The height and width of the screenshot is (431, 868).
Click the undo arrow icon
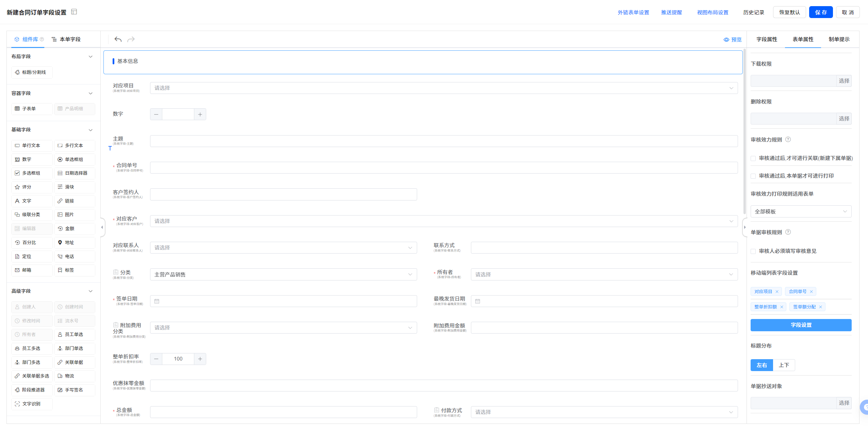118,39
